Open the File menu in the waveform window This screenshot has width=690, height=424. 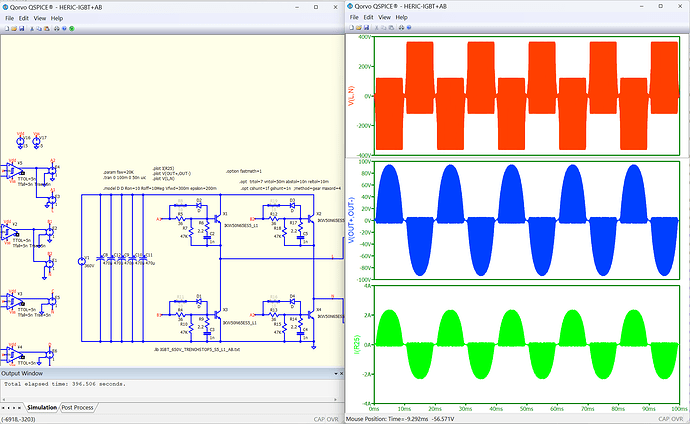click(x=354, y=17)
